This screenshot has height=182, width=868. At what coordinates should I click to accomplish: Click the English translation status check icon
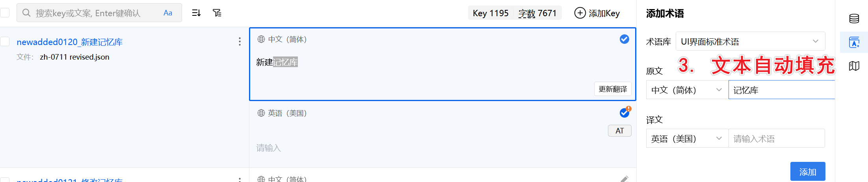pos(624,113)
